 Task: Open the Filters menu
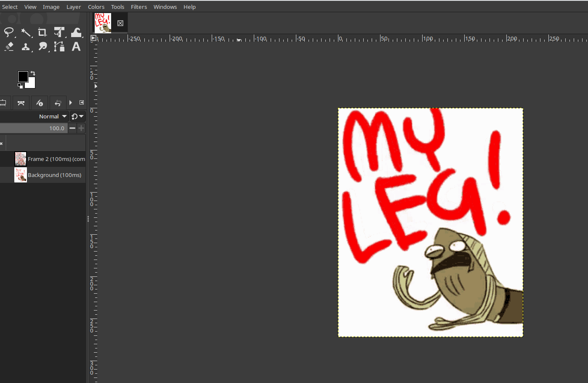139,7
